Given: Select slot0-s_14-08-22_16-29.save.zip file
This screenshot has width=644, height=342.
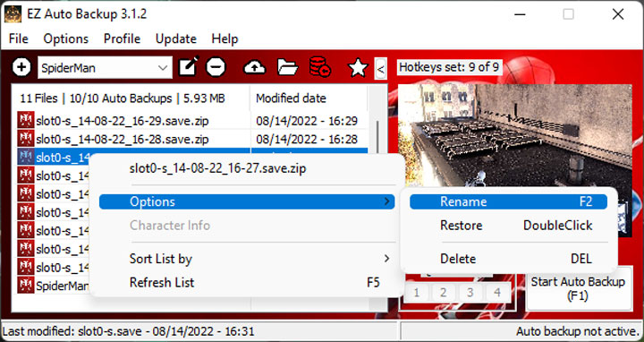Looking at the screenshot, I should (x=123, y=121).
